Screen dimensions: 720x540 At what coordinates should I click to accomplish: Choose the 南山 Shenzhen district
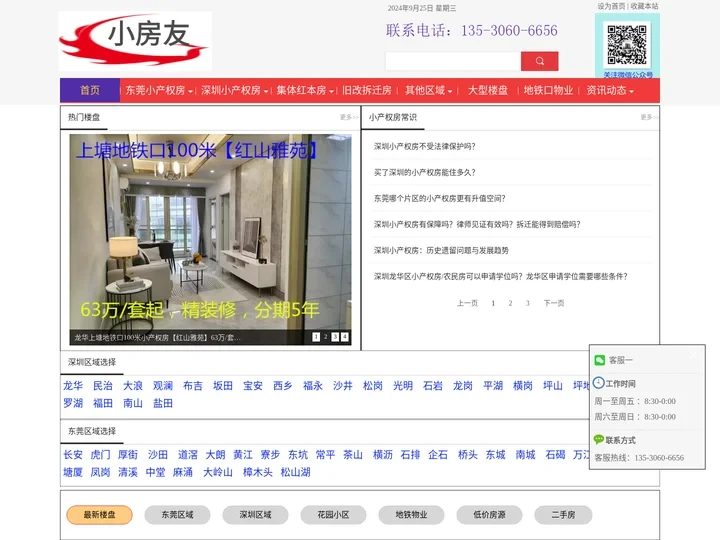click(133, 403)
